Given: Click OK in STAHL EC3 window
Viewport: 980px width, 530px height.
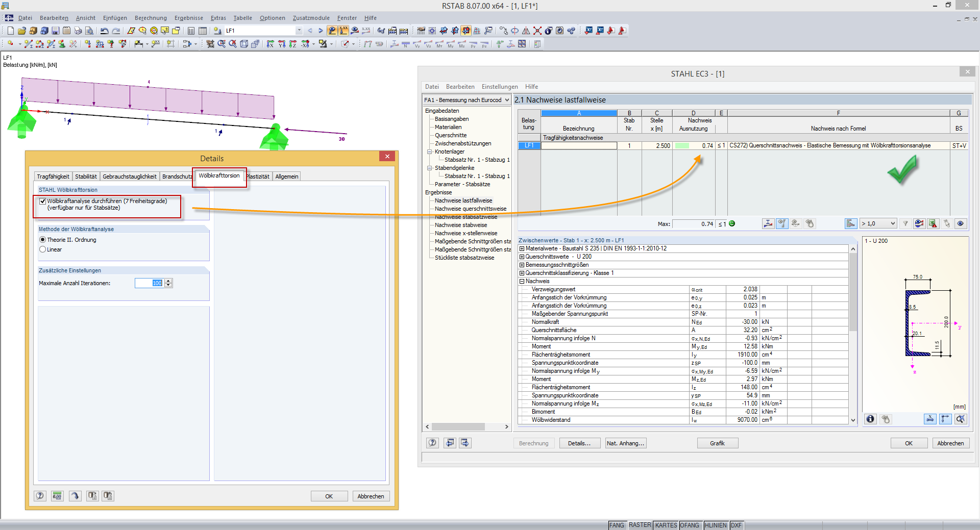Looking at the screenshot, I should tap(909, 443).
